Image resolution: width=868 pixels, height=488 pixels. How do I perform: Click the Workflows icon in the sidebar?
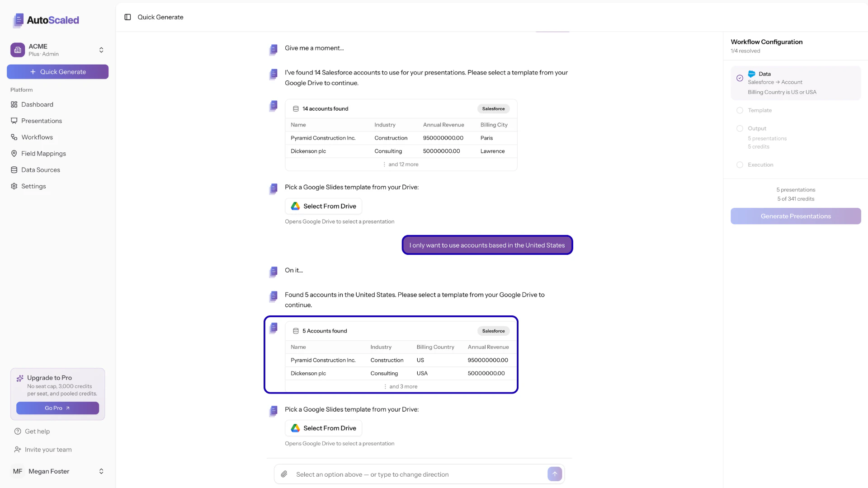(x=14, y=137)
